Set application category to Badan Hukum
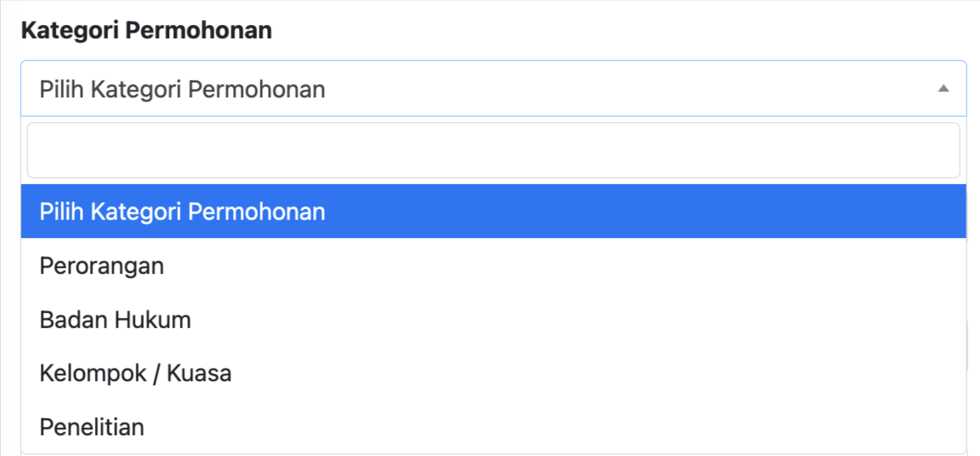Image resolution: width=980 pixels, height=456 pixels. (x=115, y=320)
